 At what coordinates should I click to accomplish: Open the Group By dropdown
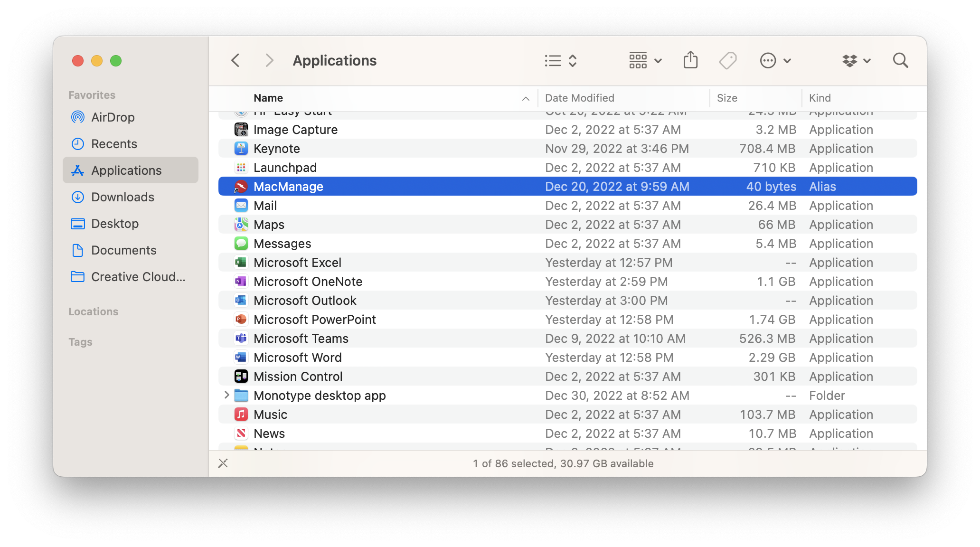pos(645,60)
